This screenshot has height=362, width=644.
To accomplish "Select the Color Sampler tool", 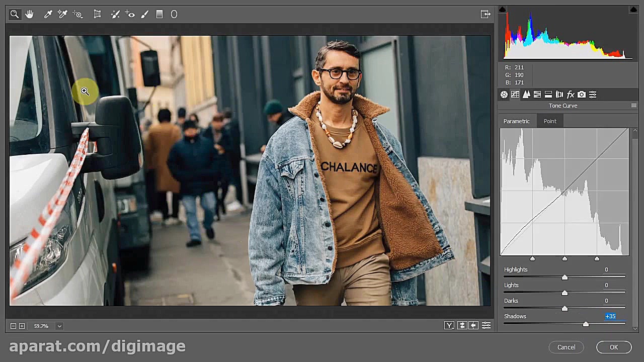I will (x=63, y=15).
